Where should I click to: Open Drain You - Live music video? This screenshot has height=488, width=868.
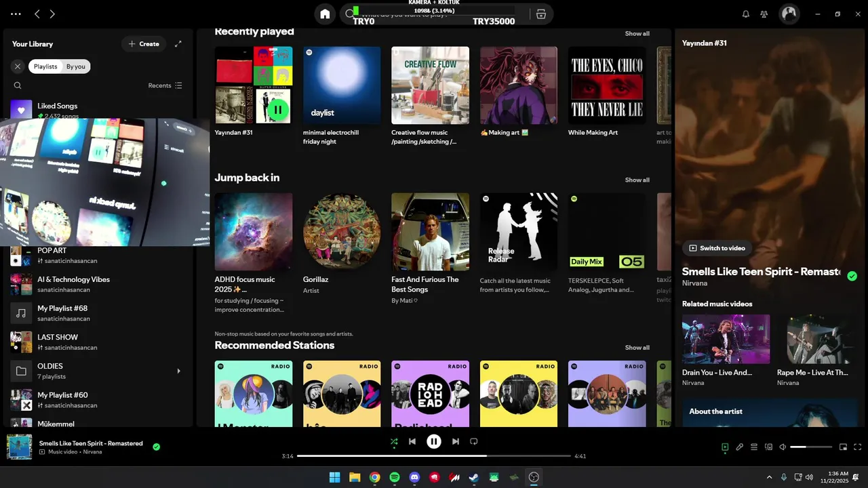(x=726, y=350)
